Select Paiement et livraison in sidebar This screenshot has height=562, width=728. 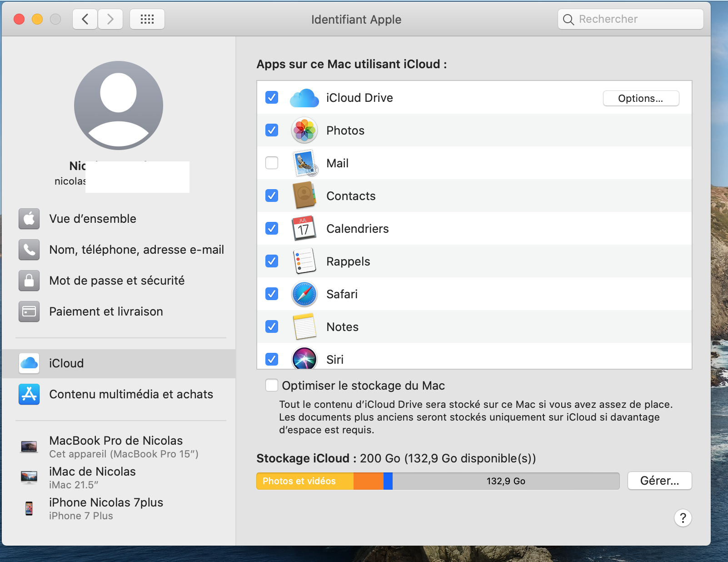click(x=106, y=311)
